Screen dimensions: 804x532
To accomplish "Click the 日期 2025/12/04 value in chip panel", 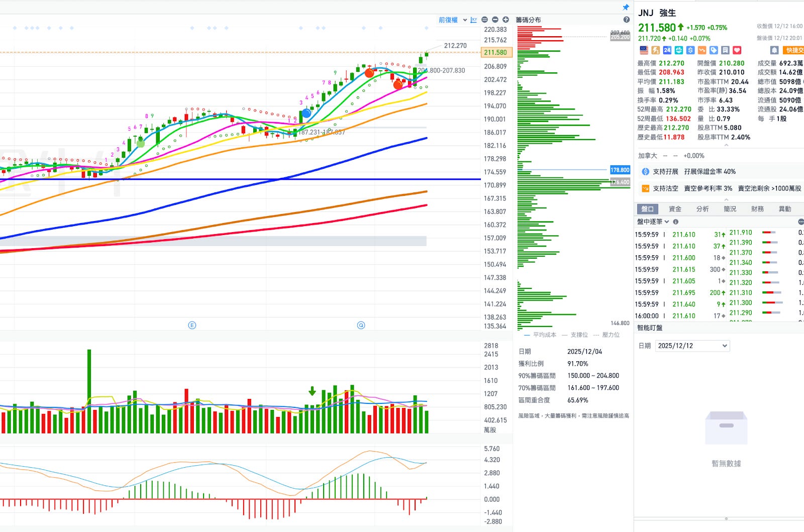I will click(584, 352).
